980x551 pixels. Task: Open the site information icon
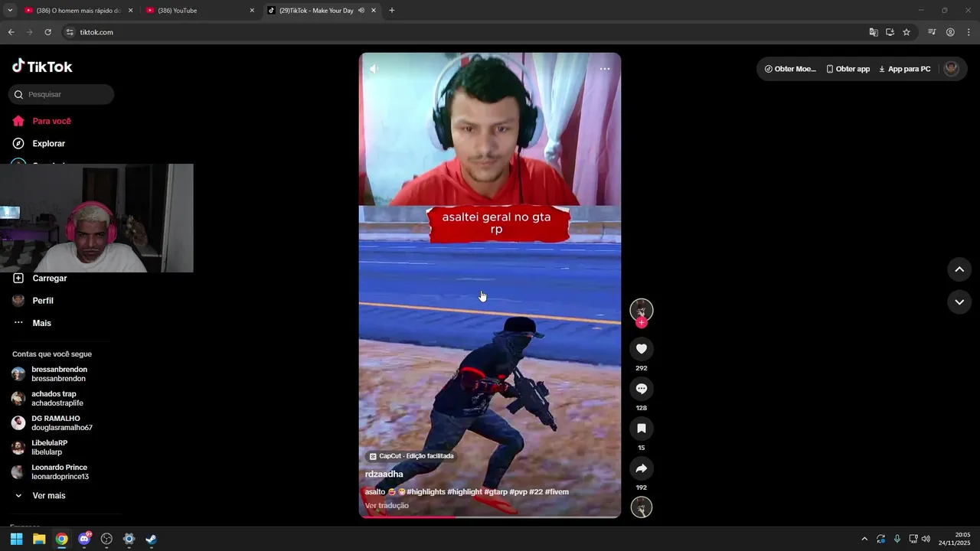pyautogui.click(x=70, y=32)
